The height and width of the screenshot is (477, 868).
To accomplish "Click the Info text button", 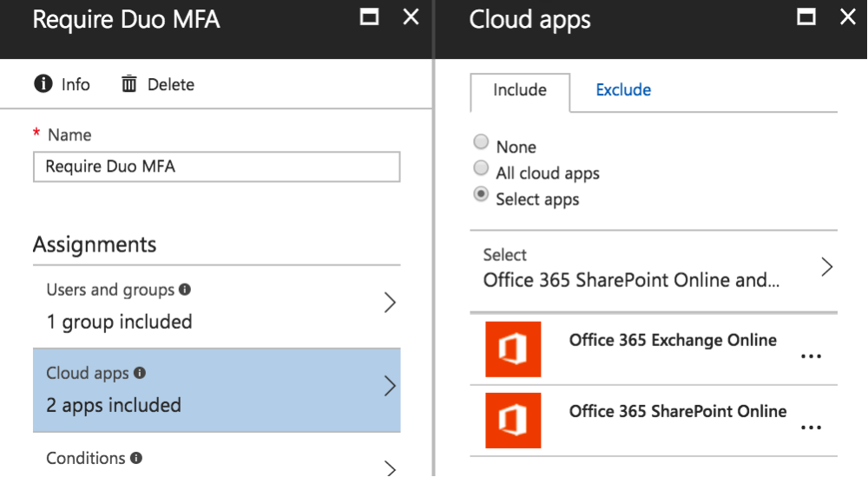I will coord(76,85).
